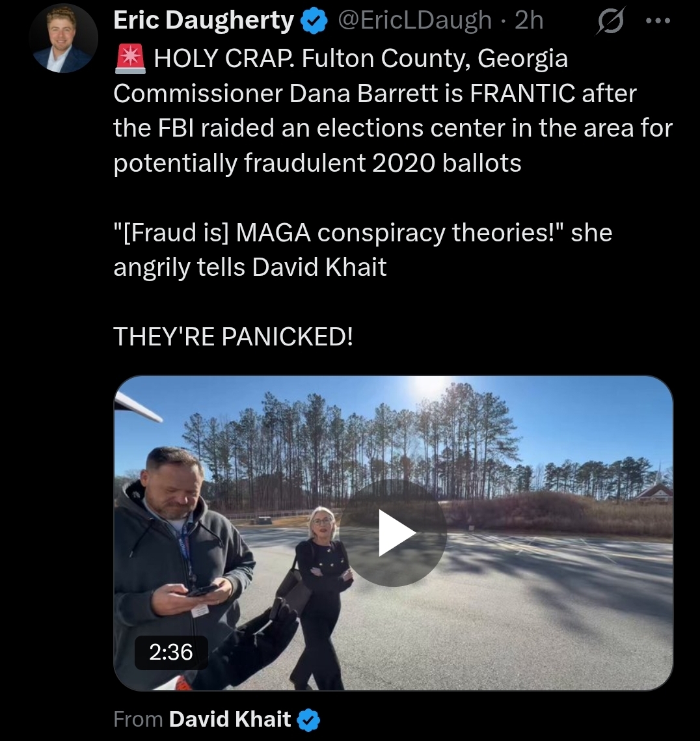Open the post via 2h timestamp

pyautogui.click(x=530, y=20)
